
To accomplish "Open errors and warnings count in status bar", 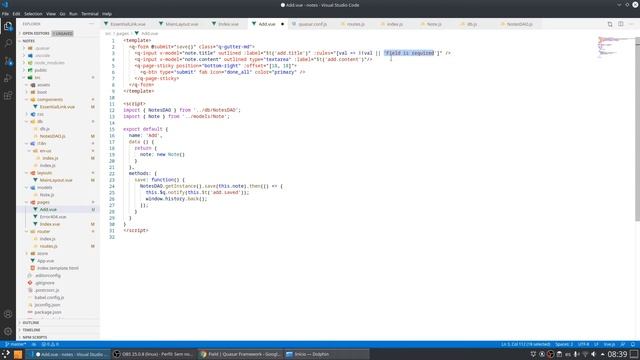I will [50, 344].
